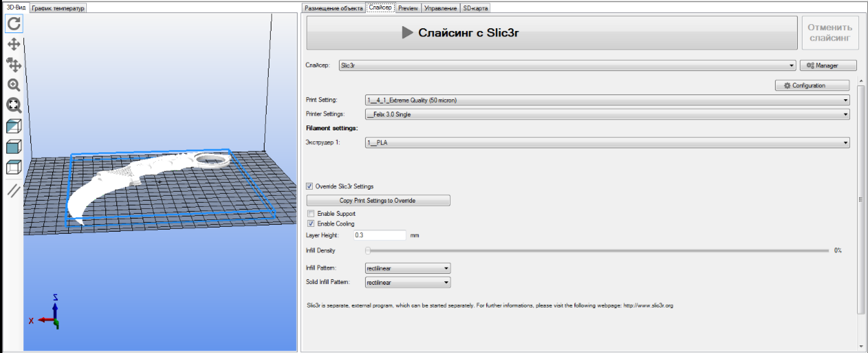Viewport: 868px width, 353px height.
Task: Open the Print Setting dropdown
Action: click(x=607, y=100)
